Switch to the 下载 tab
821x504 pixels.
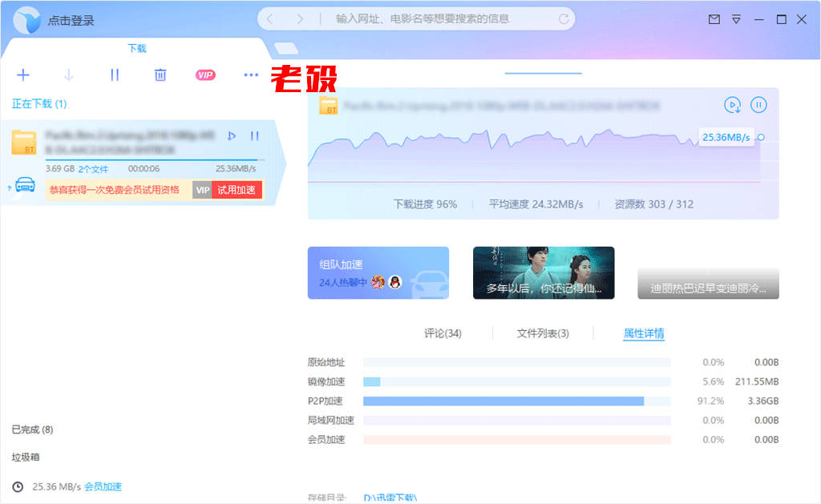pos(137,48)
